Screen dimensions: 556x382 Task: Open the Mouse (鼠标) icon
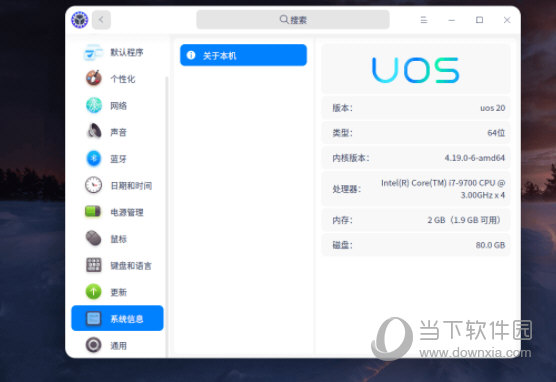coord(94,238)
